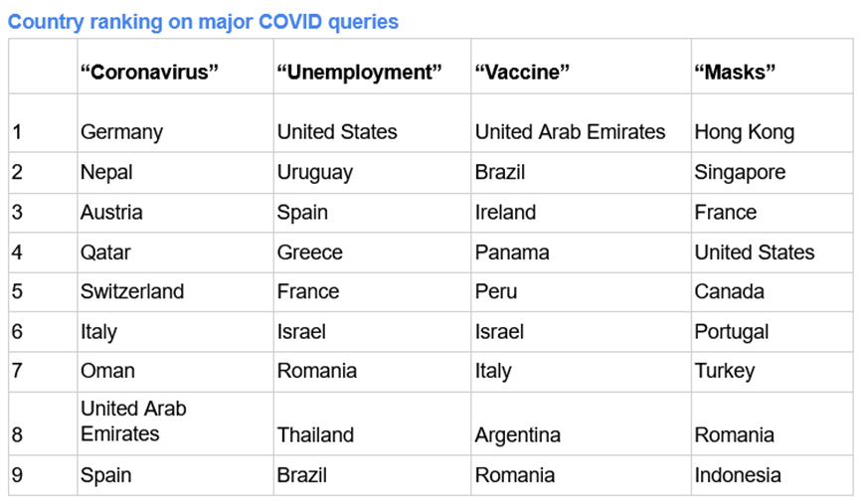Click the Nepal cell
863x504 pixels.
click(x=106, y=172)
